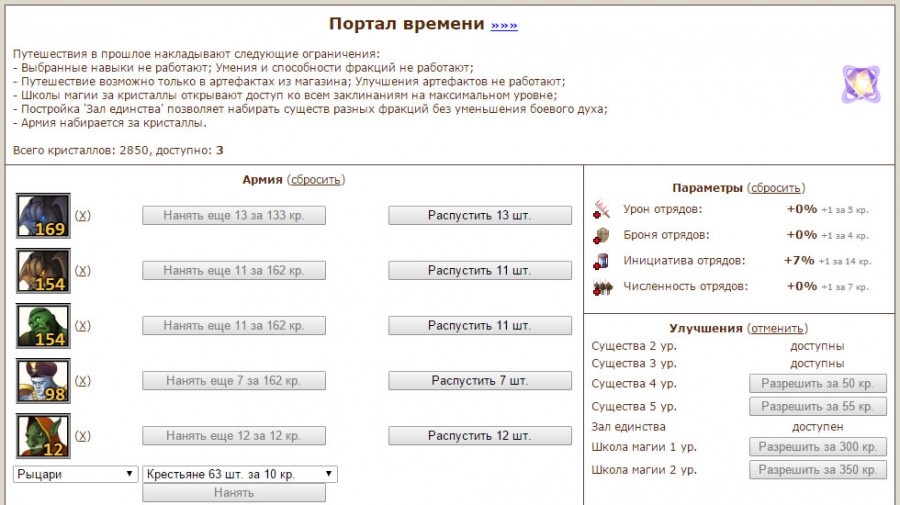Dismiss 12 units with Распустить 12 шт.
The width and height of the screenshot is (900, 505).
click(x=480, y=436)
